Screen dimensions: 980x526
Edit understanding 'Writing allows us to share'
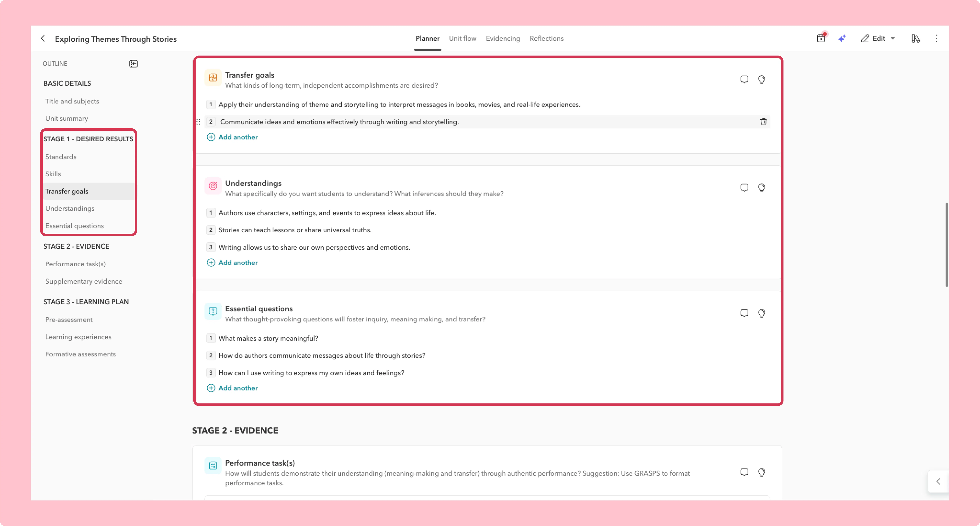coord(314,247)
